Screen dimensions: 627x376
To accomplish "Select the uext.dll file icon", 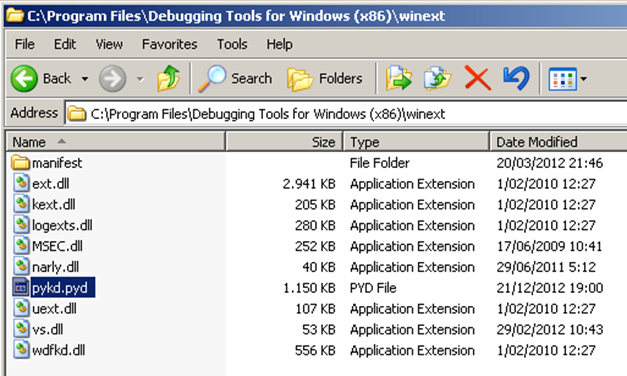I will coord(21,308).
